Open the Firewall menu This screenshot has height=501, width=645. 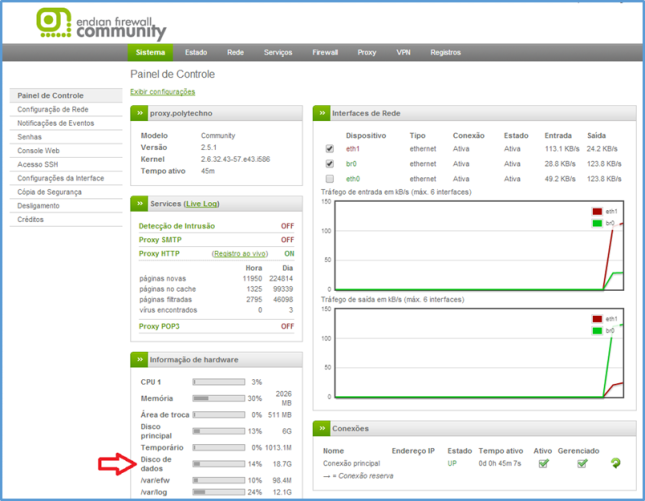coord(325,53)
